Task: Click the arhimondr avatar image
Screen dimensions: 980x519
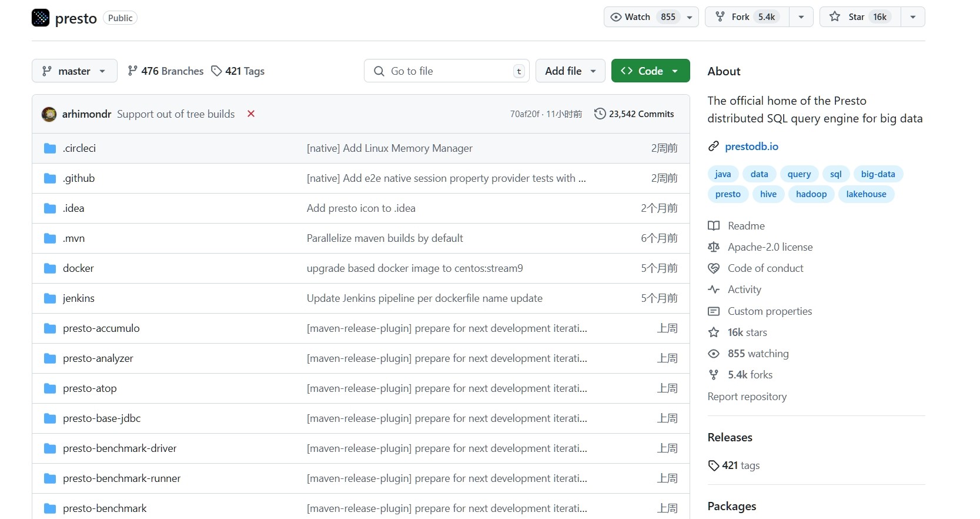Action: coord(49,114)
